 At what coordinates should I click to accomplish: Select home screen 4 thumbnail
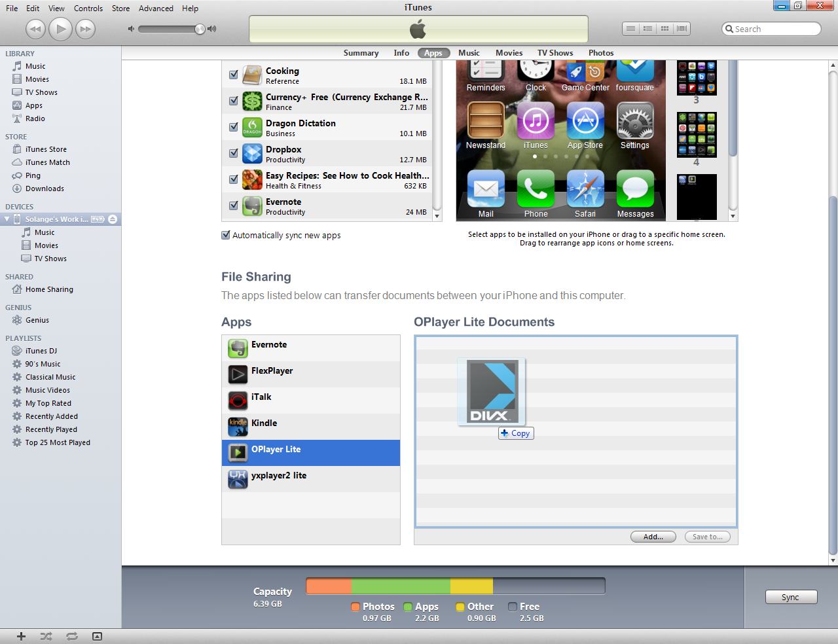click(697, 135)
